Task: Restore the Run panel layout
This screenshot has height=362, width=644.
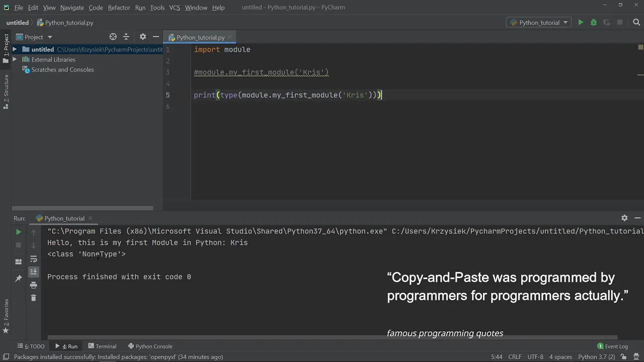Action: pos(19,261)
